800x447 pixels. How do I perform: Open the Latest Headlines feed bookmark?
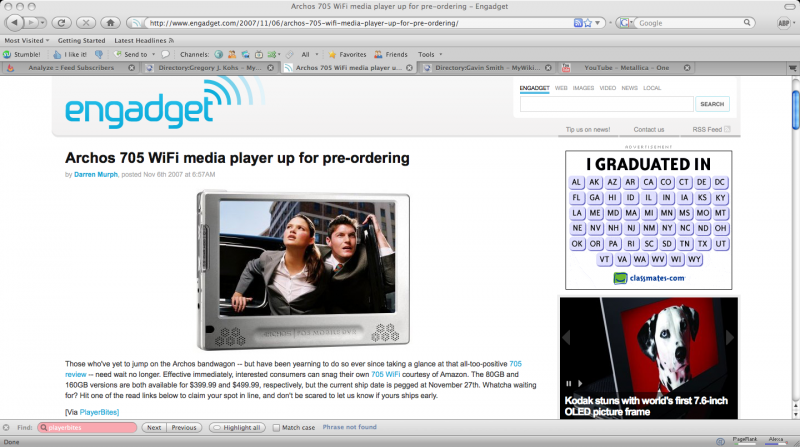tap(144, 40)
